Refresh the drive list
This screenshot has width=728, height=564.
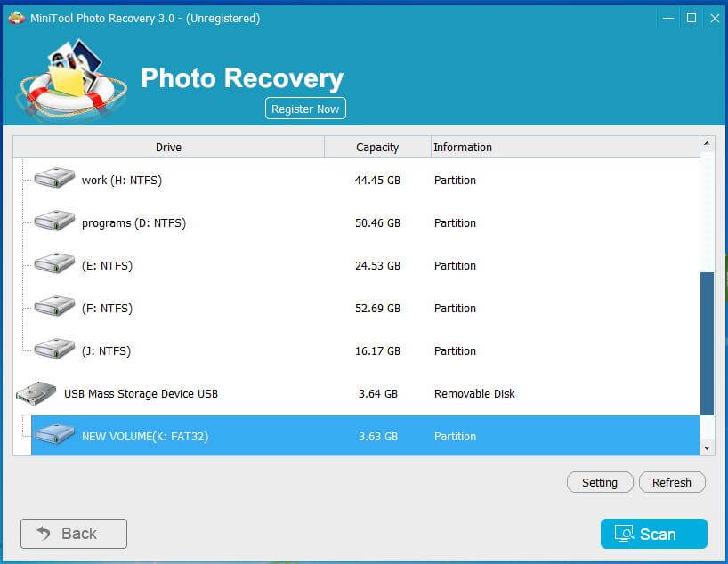[x=672, y=482]
